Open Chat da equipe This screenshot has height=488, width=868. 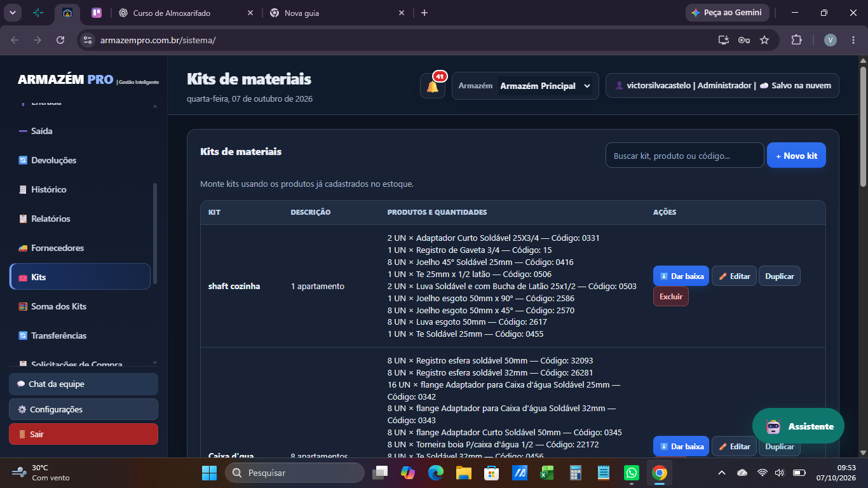coord(83,384)
